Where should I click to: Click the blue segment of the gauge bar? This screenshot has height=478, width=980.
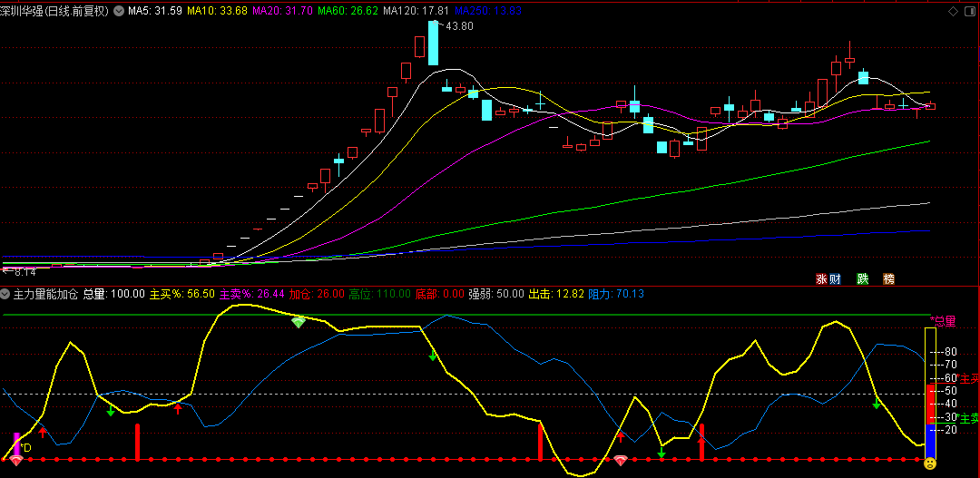(930, 441)
